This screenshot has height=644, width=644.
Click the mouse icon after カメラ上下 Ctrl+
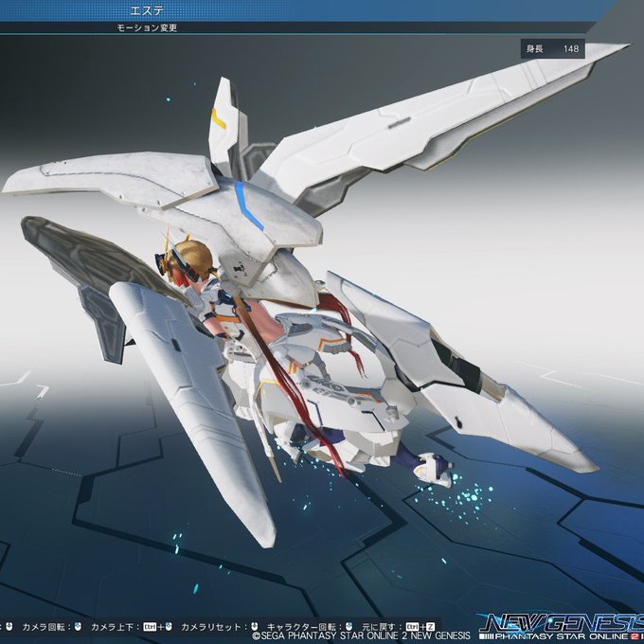click(x=168, y=627)
